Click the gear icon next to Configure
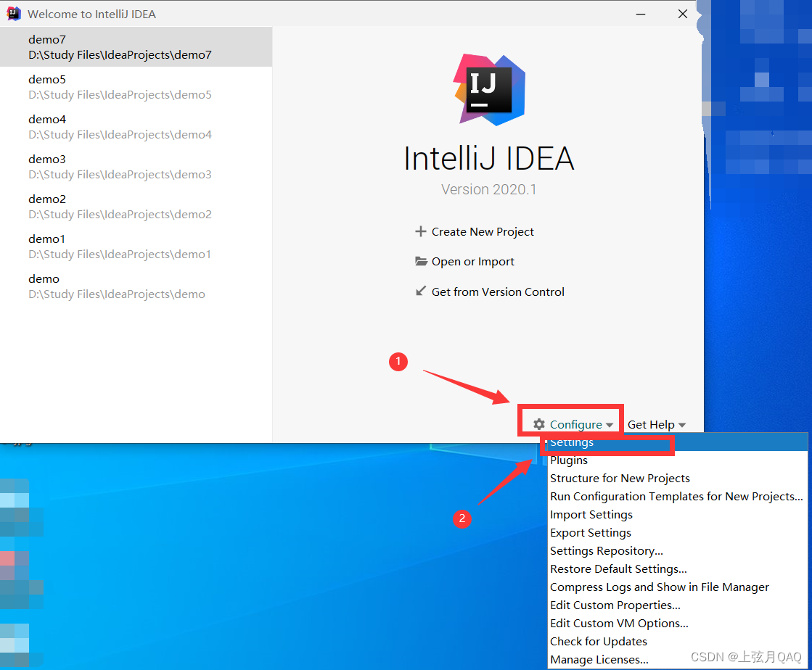Screen dimensions: 812x670 pyautogui.click(x=539, y=424)
